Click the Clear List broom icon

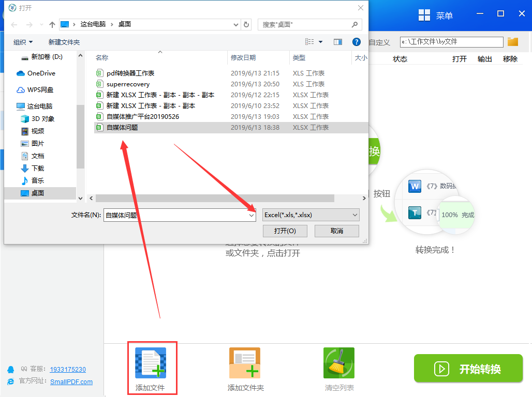[338, 363]
